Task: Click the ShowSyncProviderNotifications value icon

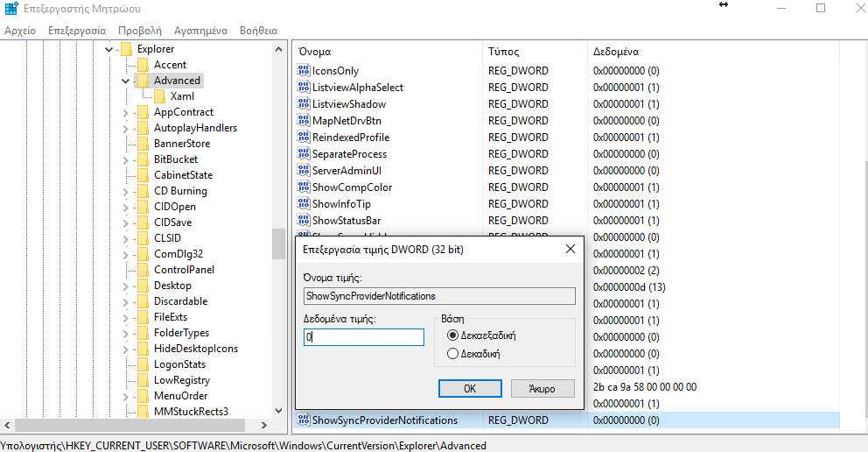Action: (x=304, y=420)
